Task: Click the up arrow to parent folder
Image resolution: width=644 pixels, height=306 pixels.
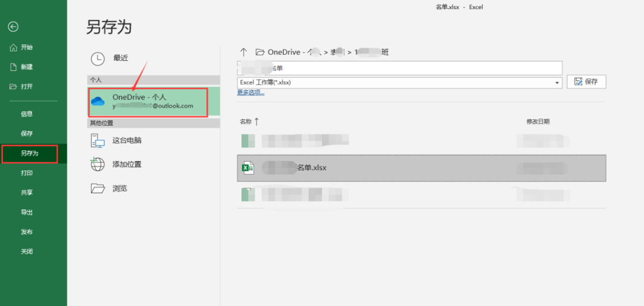Action: (243, 52)
